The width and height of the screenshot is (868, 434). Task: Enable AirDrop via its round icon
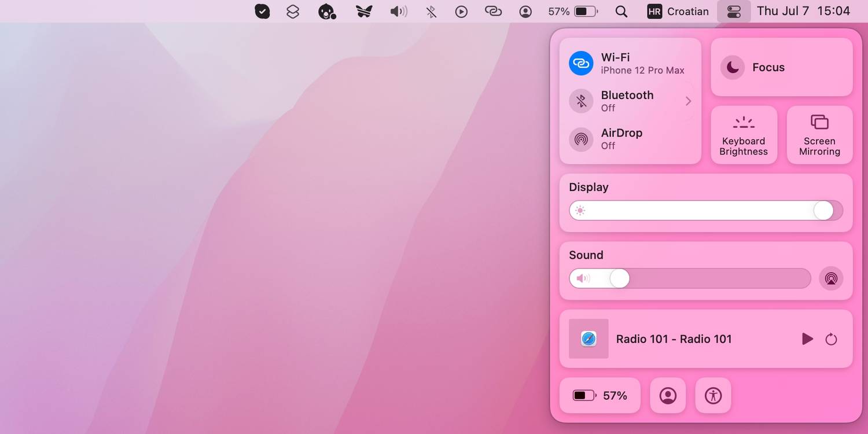coord(581,139)
